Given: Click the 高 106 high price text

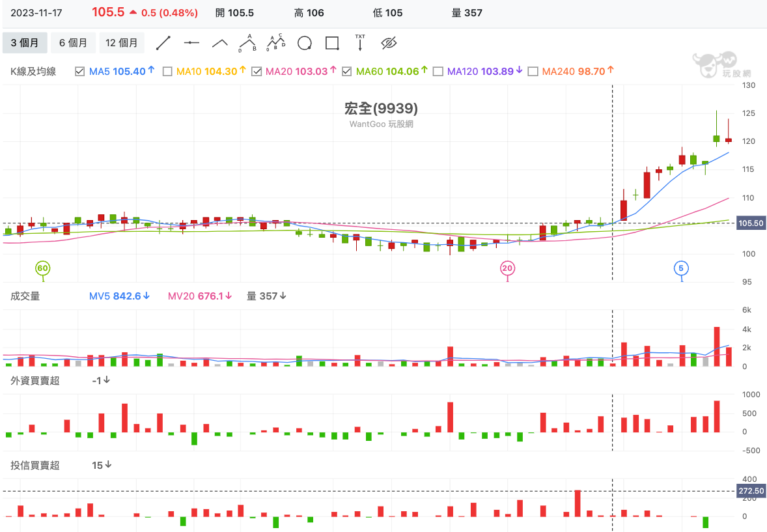Looking at the screenshot, I should [x=309, y=13].
